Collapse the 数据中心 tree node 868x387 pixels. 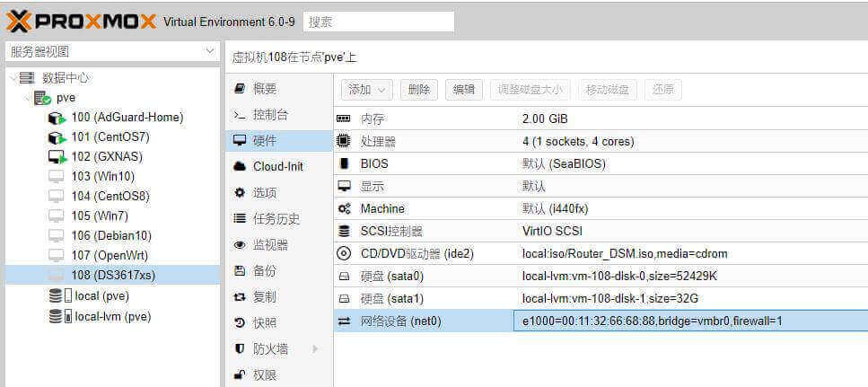click(x=13, y=78)
